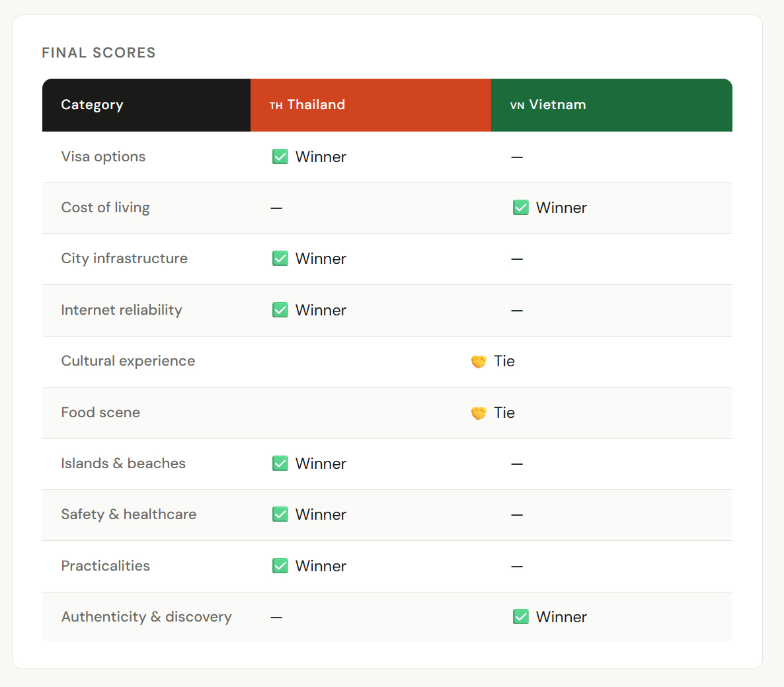Click the checkmark in City infrastructure row

click(280, 259)
